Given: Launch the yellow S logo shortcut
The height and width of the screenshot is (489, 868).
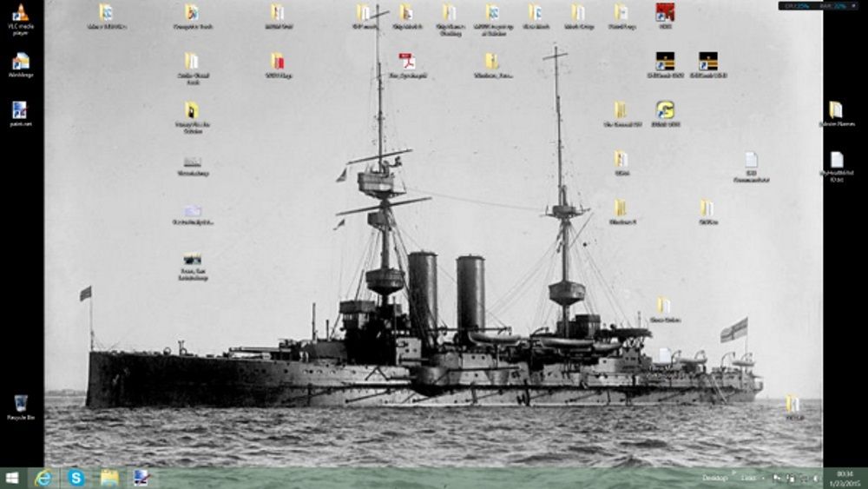Looking at the screenshot, I should [665, 114].
